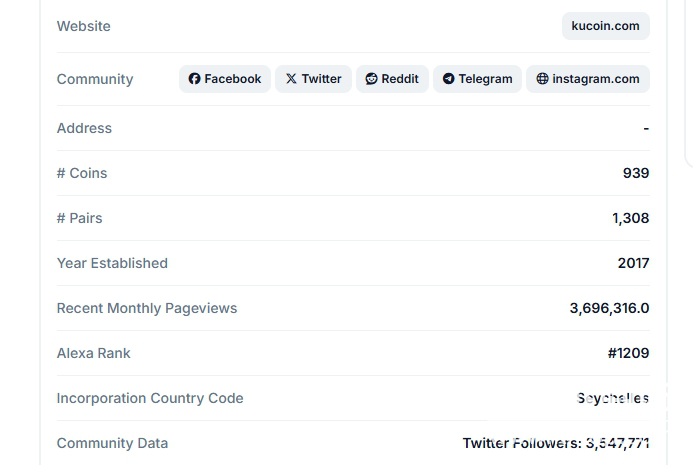Select the # Pairs label

pos(80,218)
